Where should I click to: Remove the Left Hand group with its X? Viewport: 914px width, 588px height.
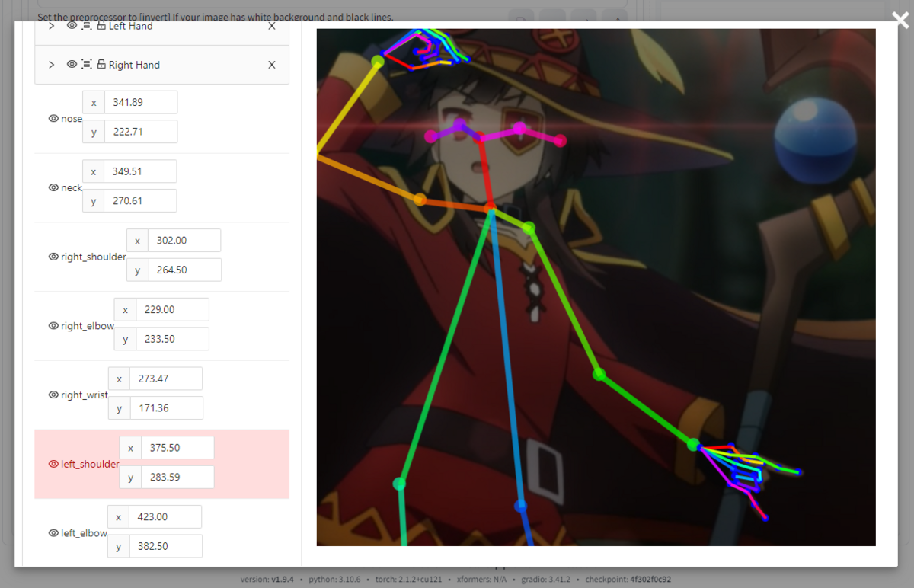(x=272, y=26)
